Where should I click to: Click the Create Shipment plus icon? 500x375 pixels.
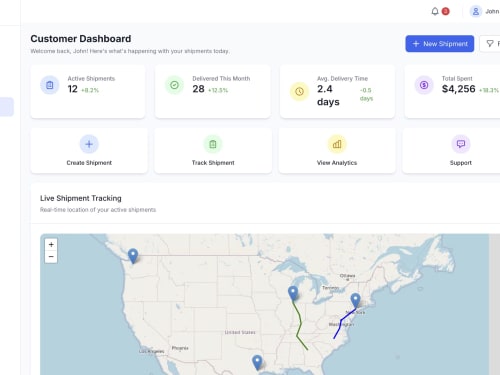click(x=89, y=144)
